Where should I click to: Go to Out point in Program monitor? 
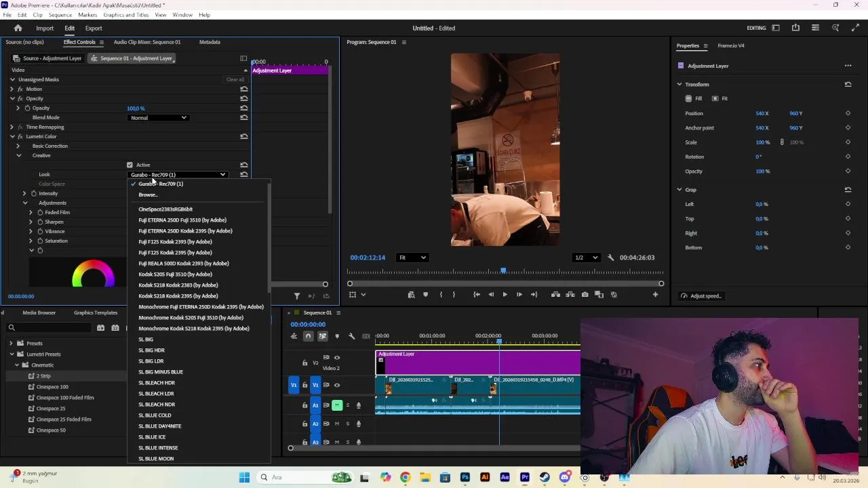coord(534,295)
